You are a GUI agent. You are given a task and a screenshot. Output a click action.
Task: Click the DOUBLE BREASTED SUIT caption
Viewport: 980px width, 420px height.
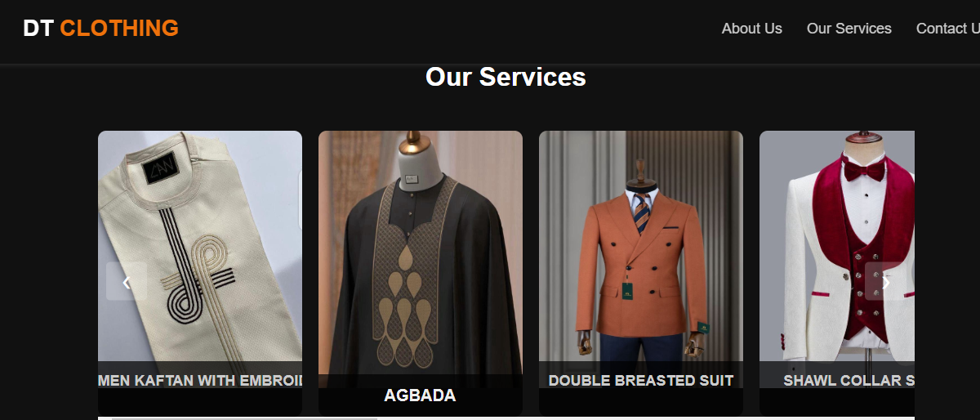click(641, 381)
